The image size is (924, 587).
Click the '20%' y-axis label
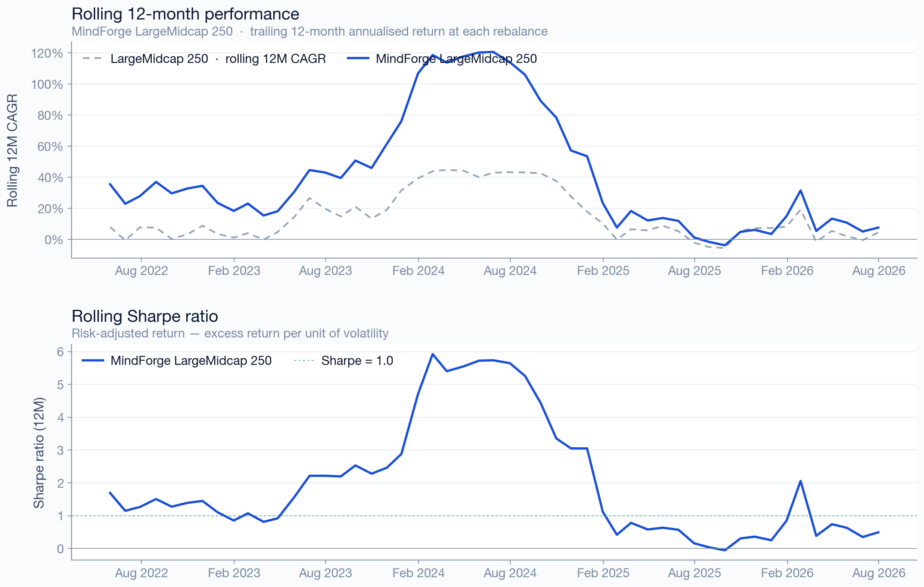pos(50,209)
